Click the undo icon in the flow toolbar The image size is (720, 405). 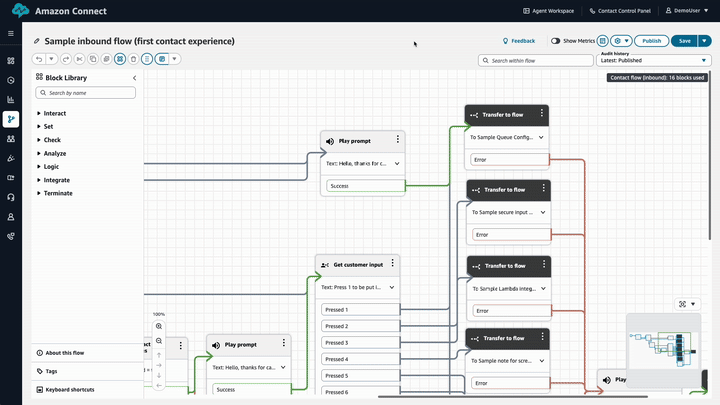[x=40, y=60]
